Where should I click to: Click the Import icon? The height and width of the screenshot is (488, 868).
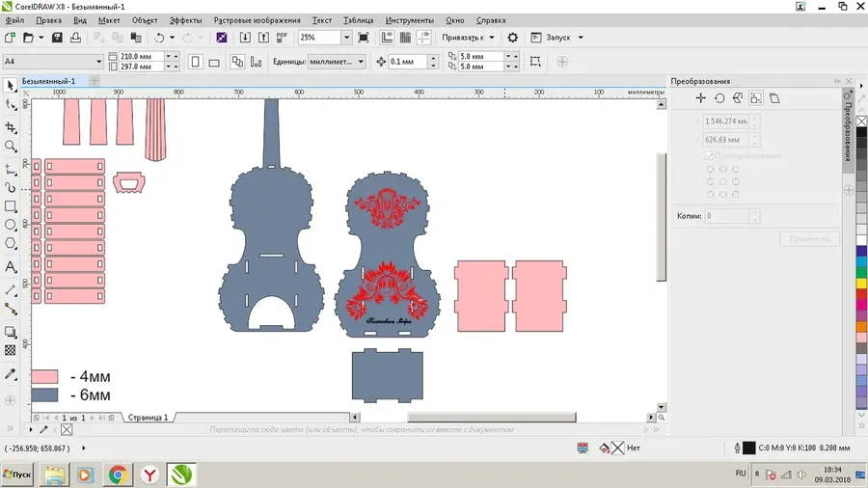click(245, 38)
